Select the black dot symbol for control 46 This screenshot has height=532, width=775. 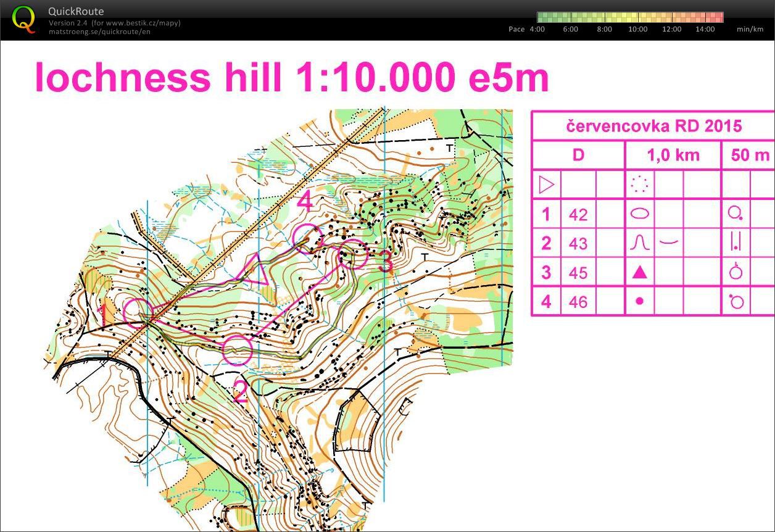click(640, 301)
